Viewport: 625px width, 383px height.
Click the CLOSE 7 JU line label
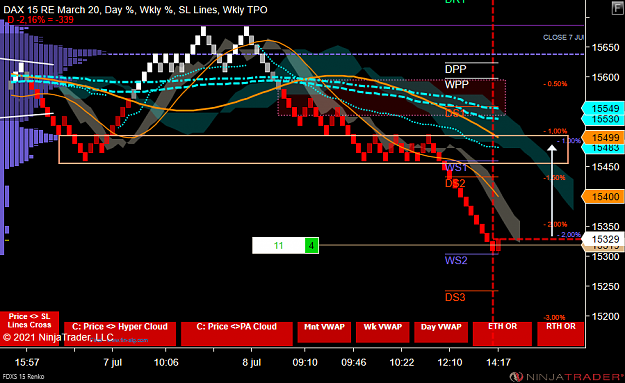pyautogui.click(x=563, y=37)
